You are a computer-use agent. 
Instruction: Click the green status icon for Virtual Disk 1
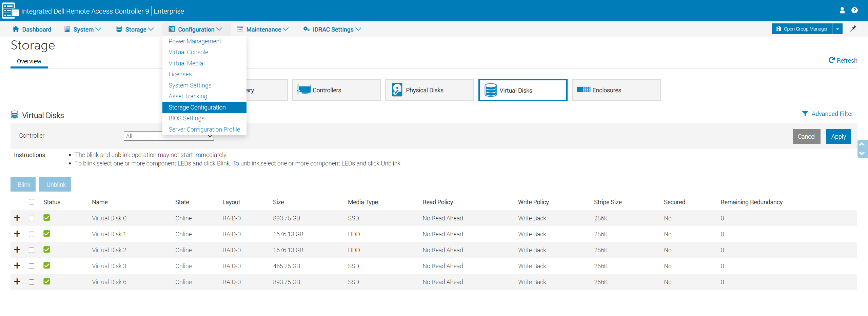pos(47,234)
